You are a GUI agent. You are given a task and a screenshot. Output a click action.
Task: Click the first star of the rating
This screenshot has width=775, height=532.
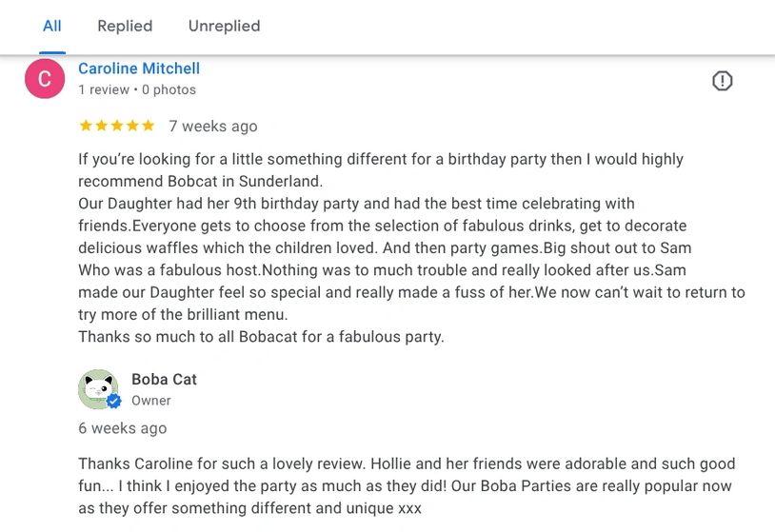[x=86, y=126]
